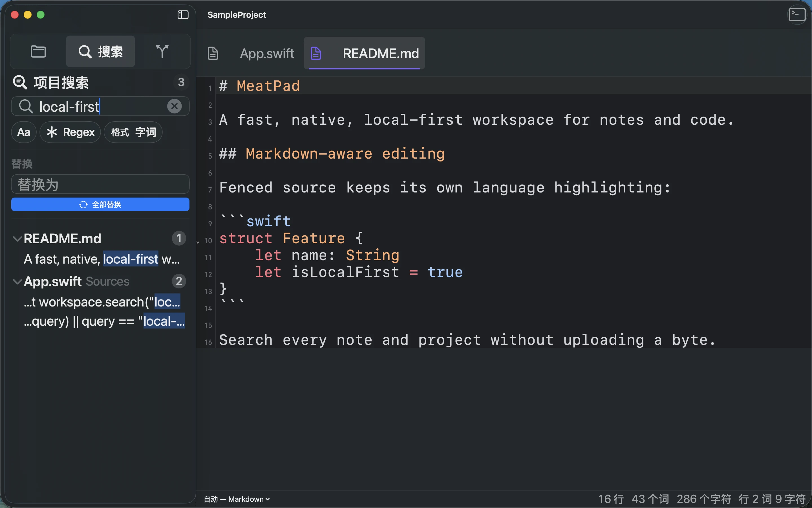812x508 pixels.
Task: Click the green maximize window button
Action: point(41,15)
